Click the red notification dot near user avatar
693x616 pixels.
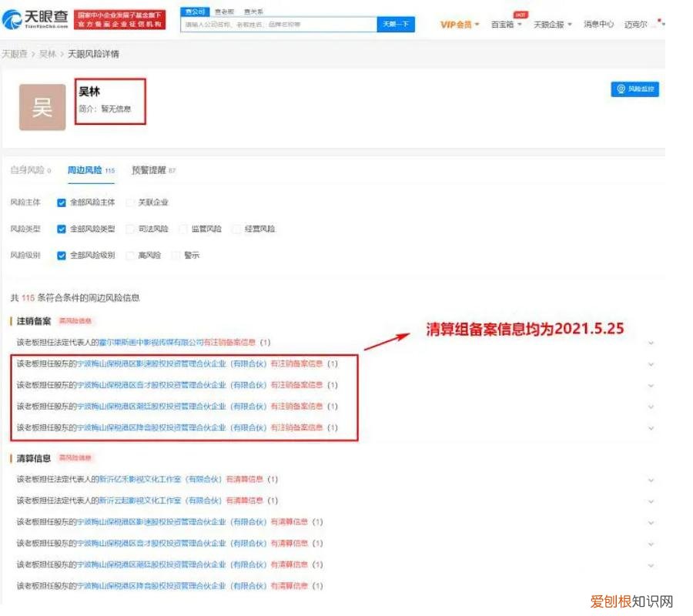click(659, 21)
